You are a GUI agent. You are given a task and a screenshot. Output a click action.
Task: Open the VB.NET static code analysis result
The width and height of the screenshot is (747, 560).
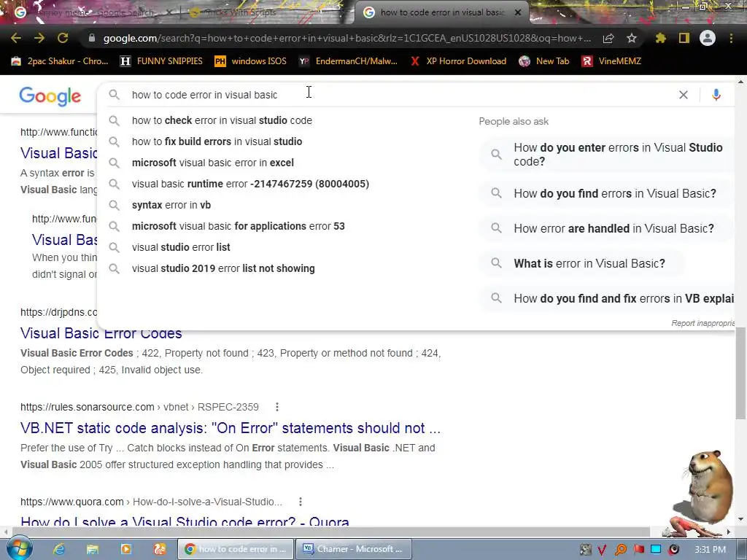click(x=231, y=428)
